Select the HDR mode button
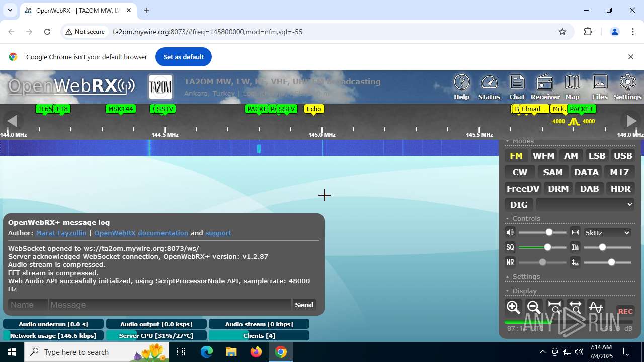Image resolution: width=644 pixels, height=362 pixels. [620, 189]
